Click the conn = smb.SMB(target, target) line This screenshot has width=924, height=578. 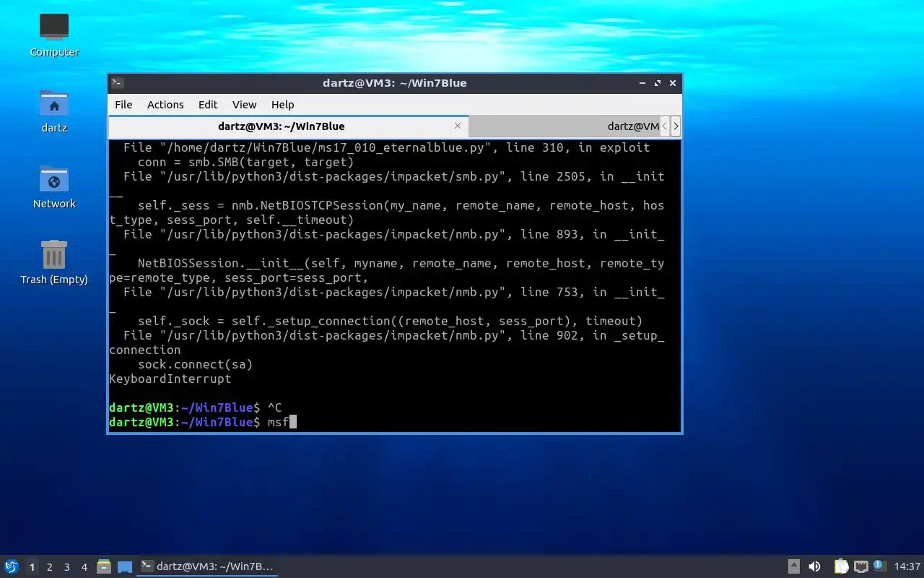click(x=246, y=162)
